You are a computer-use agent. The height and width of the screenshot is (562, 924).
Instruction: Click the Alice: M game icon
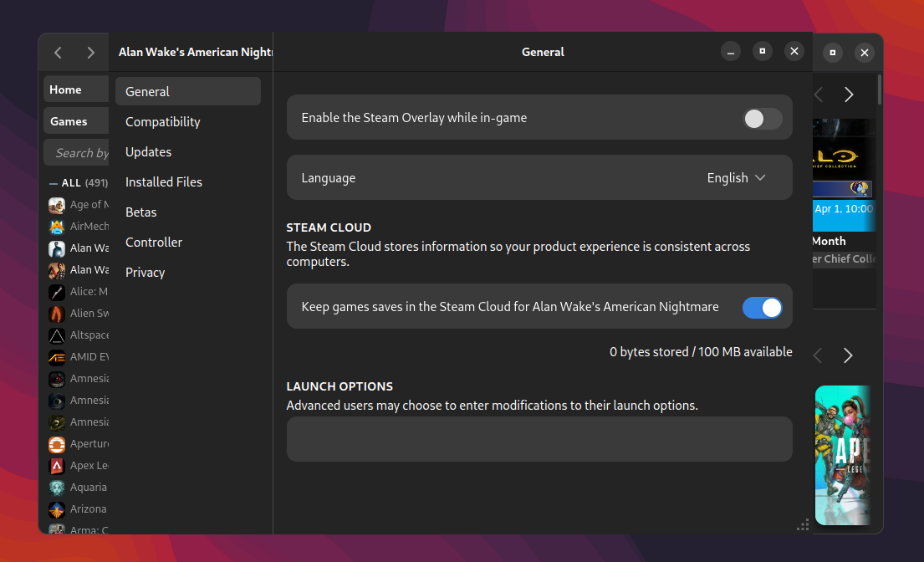click(57, 292)
